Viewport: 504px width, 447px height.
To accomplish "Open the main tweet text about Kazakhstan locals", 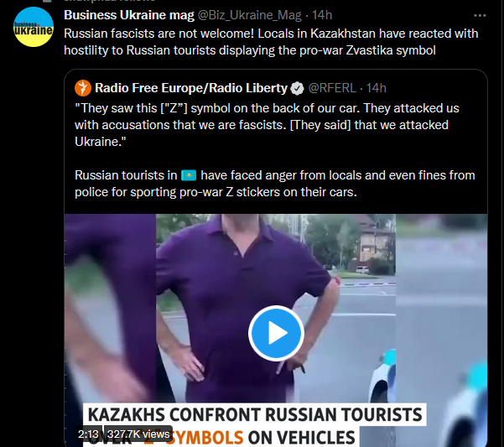I will pos(271,42).
